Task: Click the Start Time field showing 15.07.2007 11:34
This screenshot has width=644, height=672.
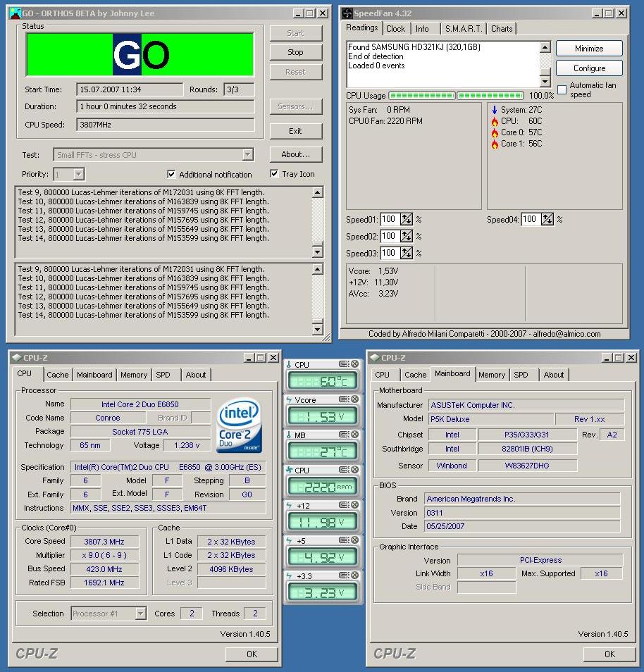Action: [130, 89]
